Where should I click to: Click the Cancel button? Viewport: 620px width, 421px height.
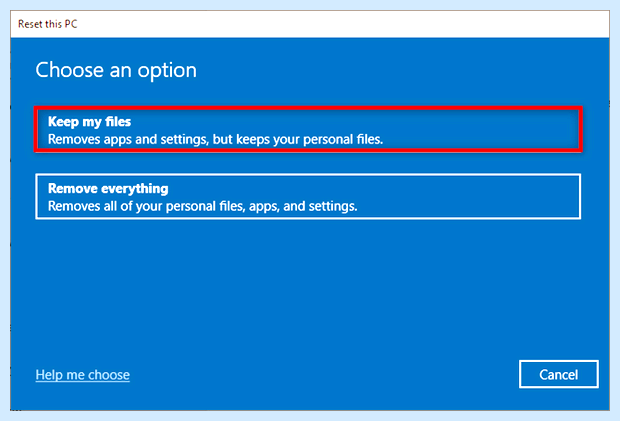click(558, 374)
